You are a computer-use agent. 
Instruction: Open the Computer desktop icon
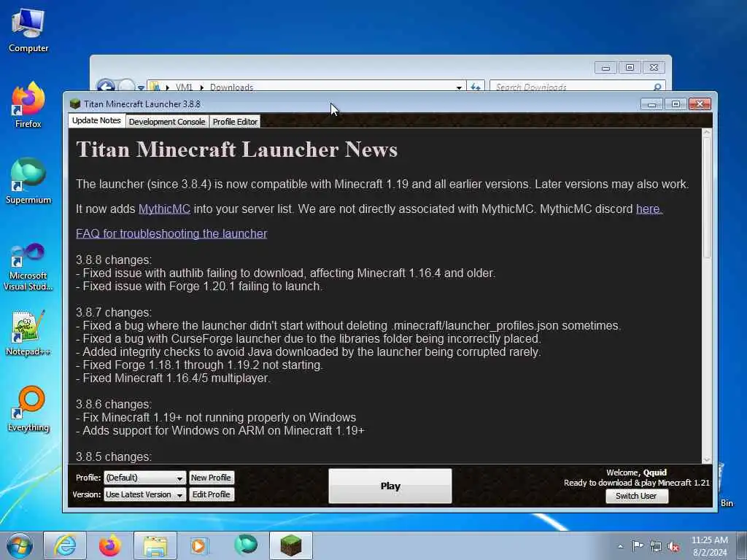[28, 29]
